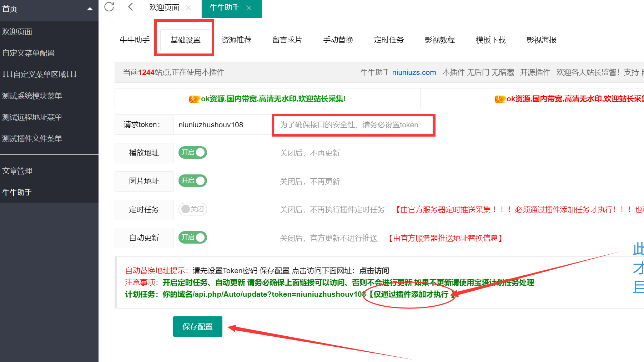Open the 模板下载 tab
The height and width of the screenshot is (362, 644).
click(x=491, y=40)
